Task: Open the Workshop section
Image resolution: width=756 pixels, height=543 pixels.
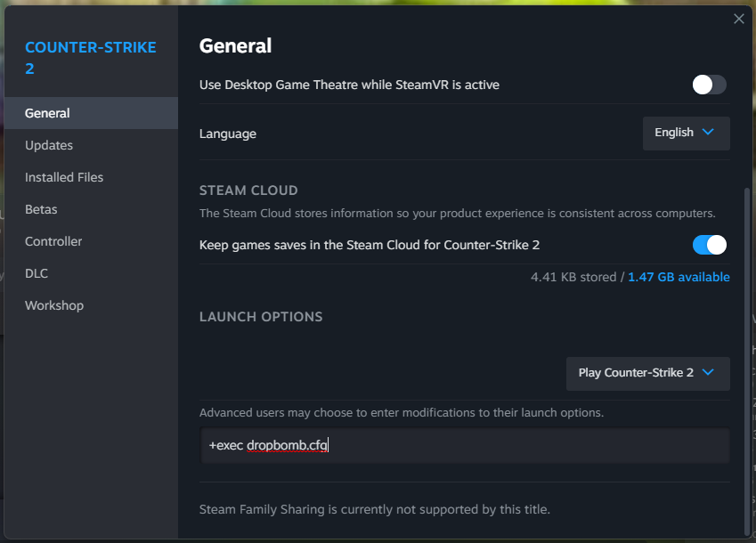Action: [x=54, y=305]
